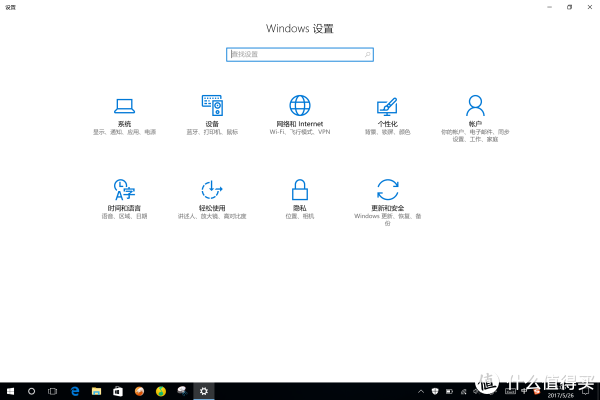Open the 轻松使用 (Ease of Access) category
The width and height of the screenshot is (600, 400).
[212, 199]
